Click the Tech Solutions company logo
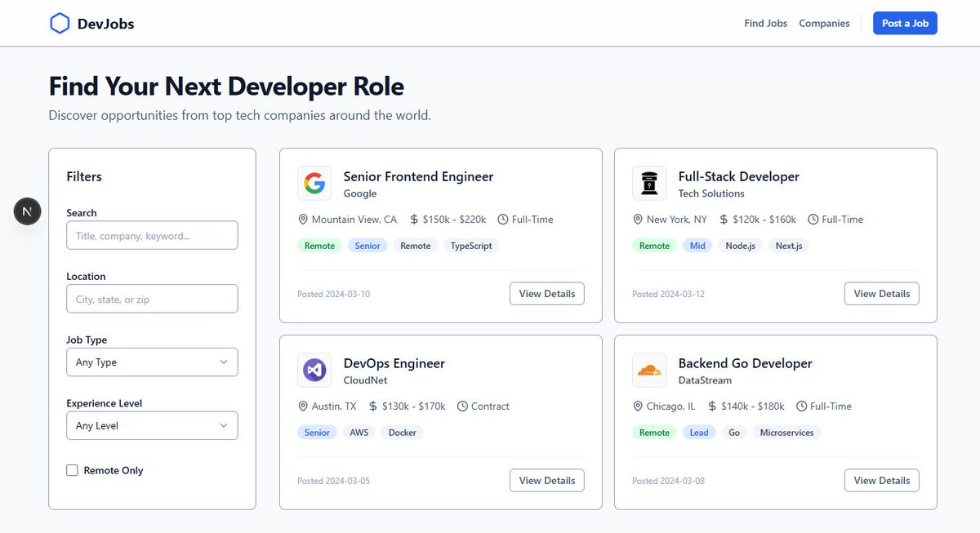 pos(649,184)
